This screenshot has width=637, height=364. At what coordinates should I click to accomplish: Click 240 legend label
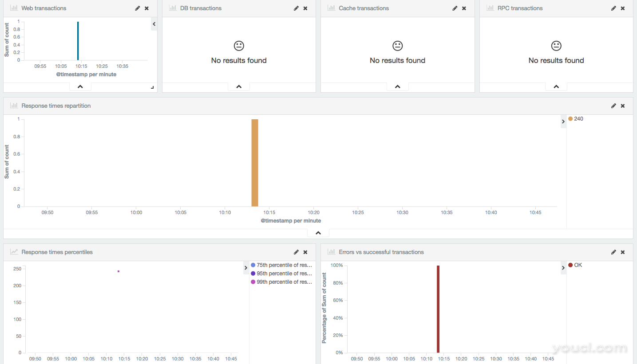click(579, 119)
